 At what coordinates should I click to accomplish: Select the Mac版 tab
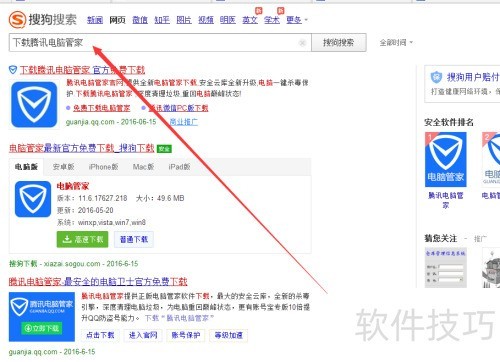[x=143, y=167]
